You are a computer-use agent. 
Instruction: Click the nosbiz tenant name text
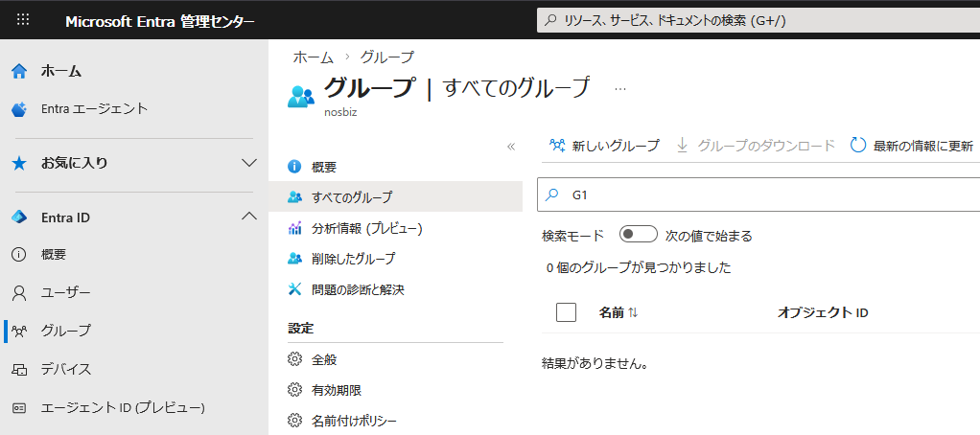click(x=340, y=113)
